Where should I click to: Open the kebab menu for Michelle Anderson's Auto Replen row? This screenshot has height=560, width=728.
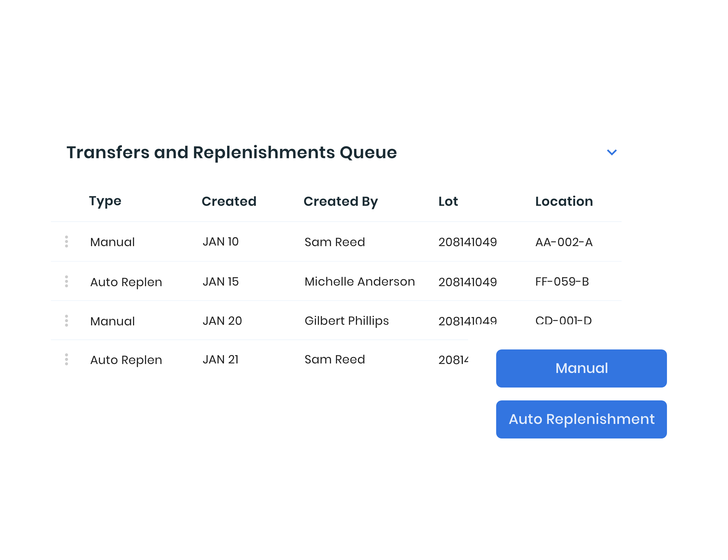66,282
